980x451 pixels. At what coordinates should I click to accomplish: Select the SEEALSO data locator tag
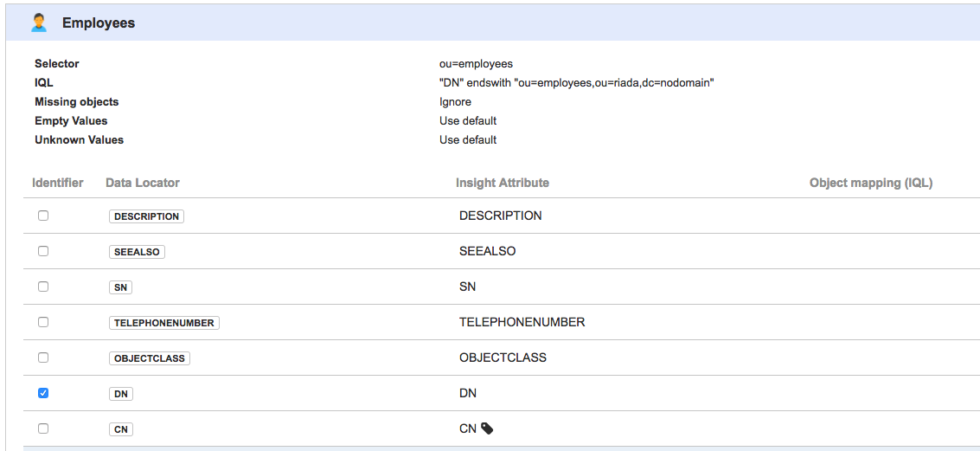137,252
